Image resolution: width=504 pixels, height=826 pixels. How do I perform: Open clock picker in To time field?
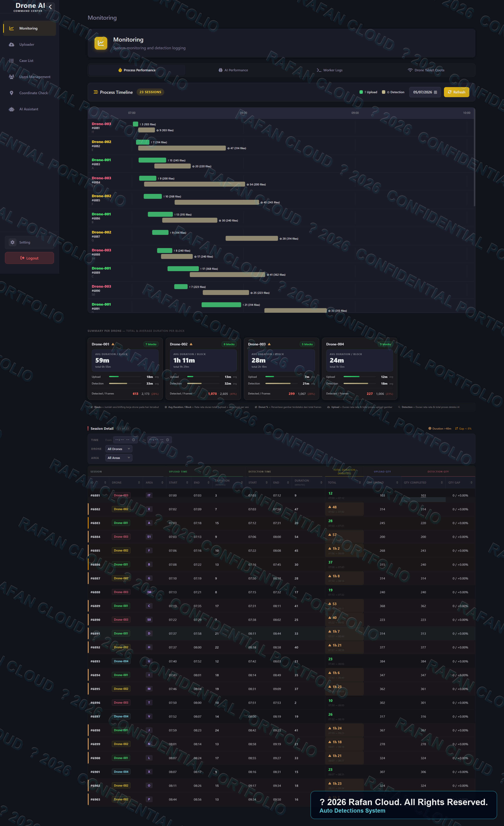(168, 440)
